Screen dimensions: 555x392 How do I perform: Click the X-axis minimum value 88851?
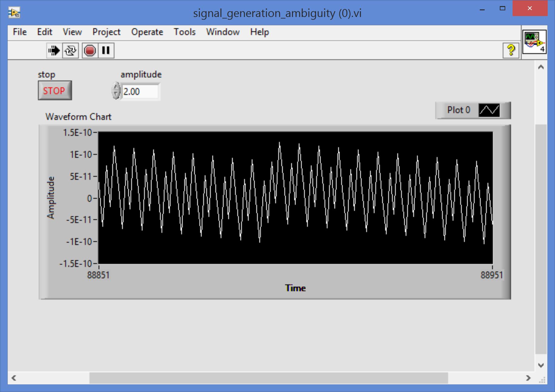click(98, 275)
